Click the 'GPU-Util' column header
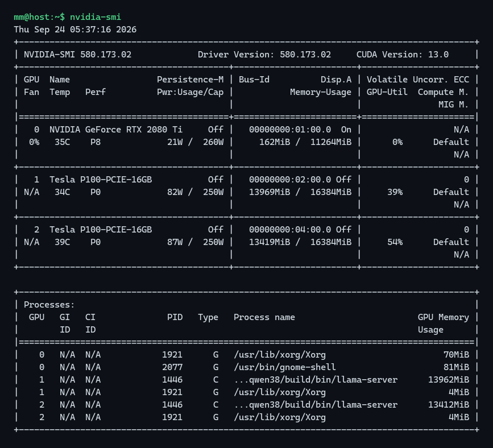The width and height of the screenshot is (493, 448). 387,92
